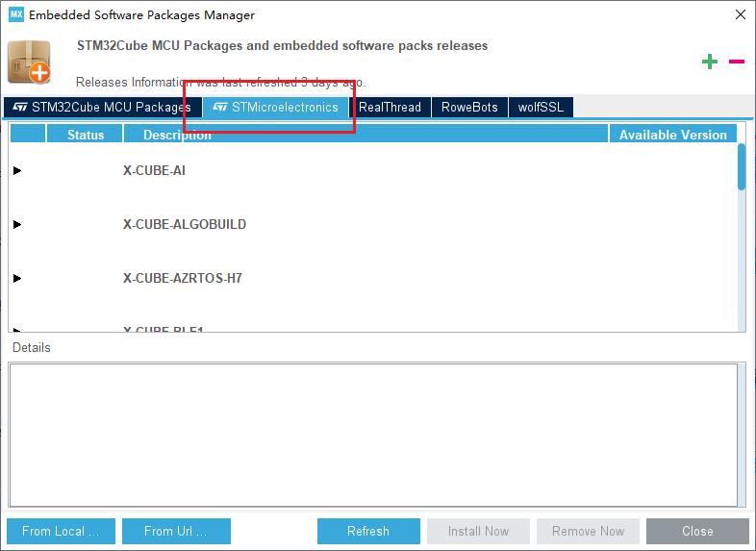This screenshot has width=756, height=551.
Task: Click the From Url ... button
Action: (176, 531)
